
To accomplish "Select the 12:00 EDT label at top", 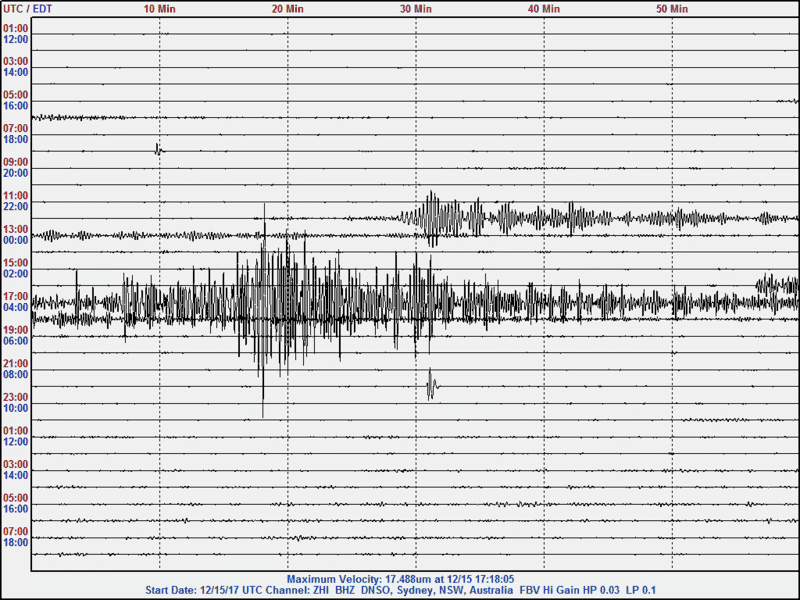I will pos(15,39).
